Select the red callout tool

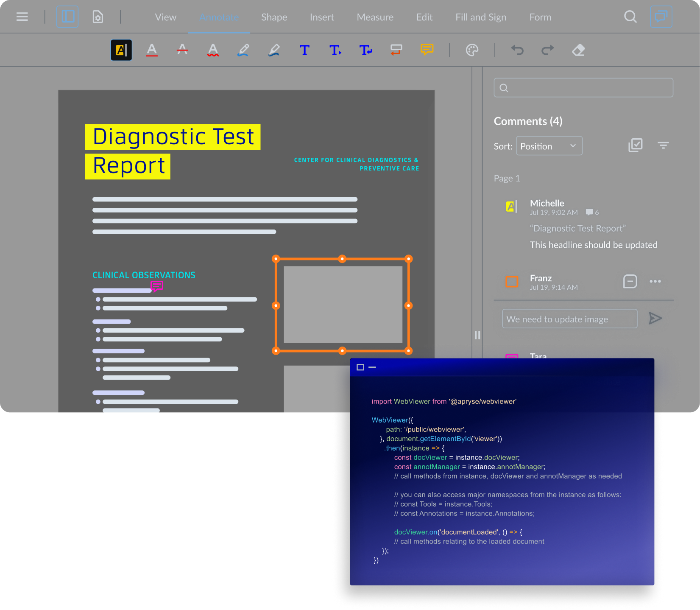click(396, 50)
